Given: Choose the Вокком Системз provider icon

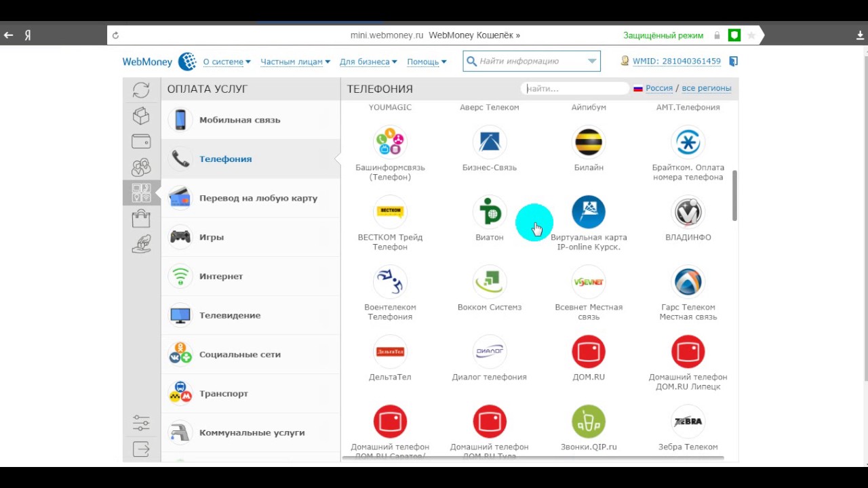Looking at the screenshot, I should [x=490, y=282].
